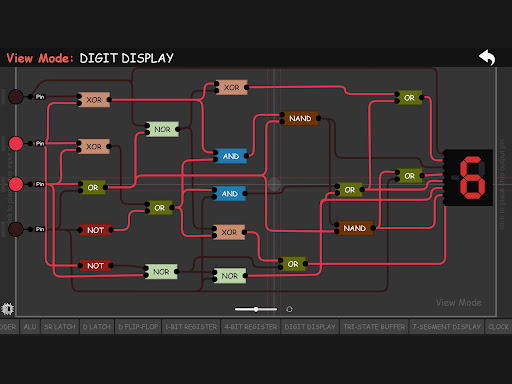Adjust the zoom slider handle
512x384 pixels.
(256, 309)
